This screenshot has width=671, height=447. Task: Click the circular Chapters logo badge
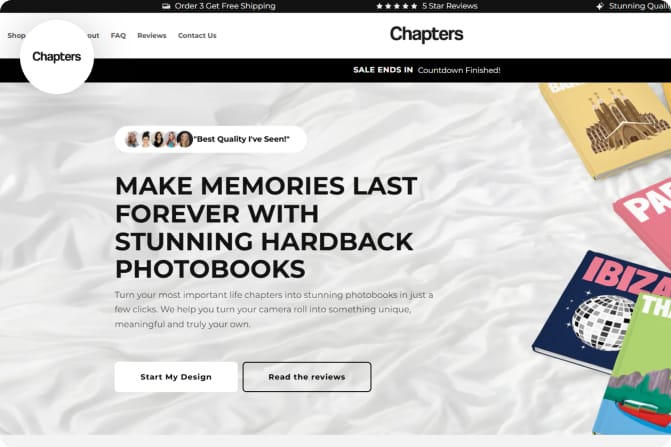point(57,57)
